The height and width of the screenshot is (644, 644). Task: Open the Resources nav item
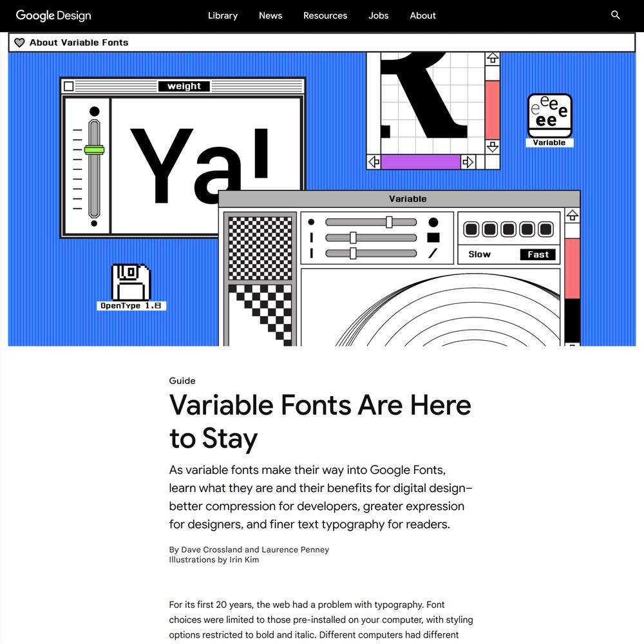click(x=325, y=15)
